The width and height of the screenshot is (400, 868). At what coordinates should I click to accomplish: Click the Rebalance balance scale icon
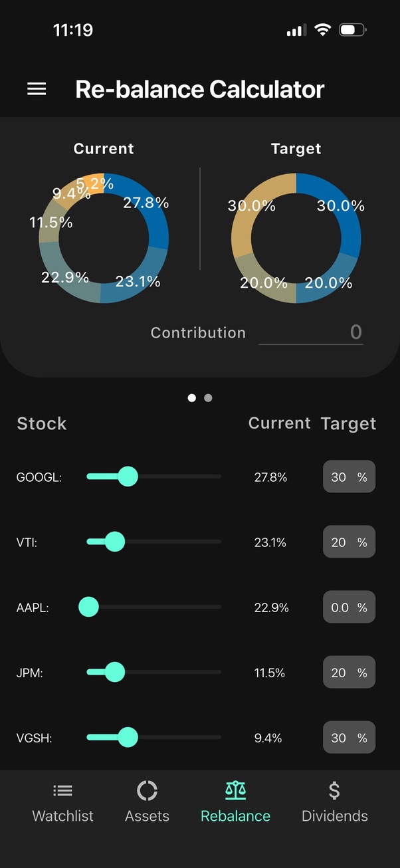(x=235, y=790)
